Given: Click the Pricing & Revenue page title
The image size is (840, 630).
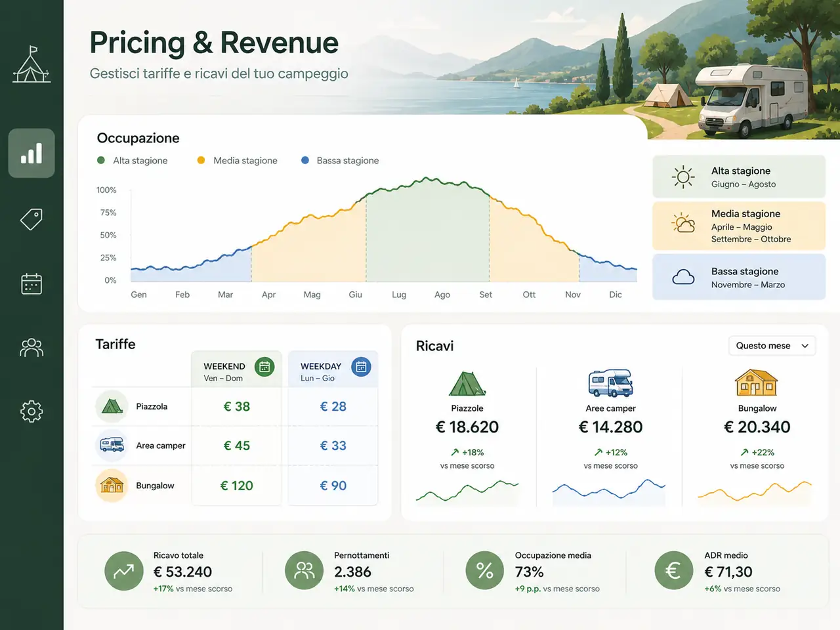Looking at the screenshot, I should tap(214, 43).
